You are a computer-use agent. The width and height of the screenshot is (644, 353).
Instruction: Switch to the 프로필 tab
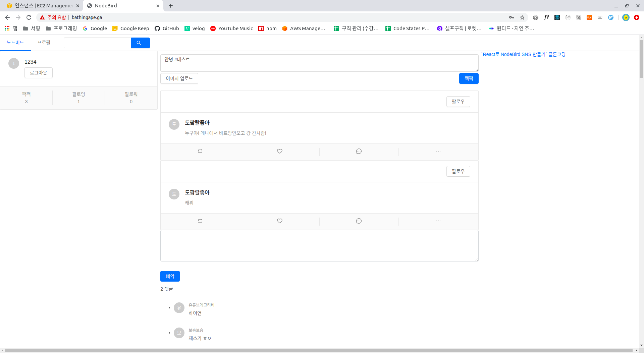[44, 43]
